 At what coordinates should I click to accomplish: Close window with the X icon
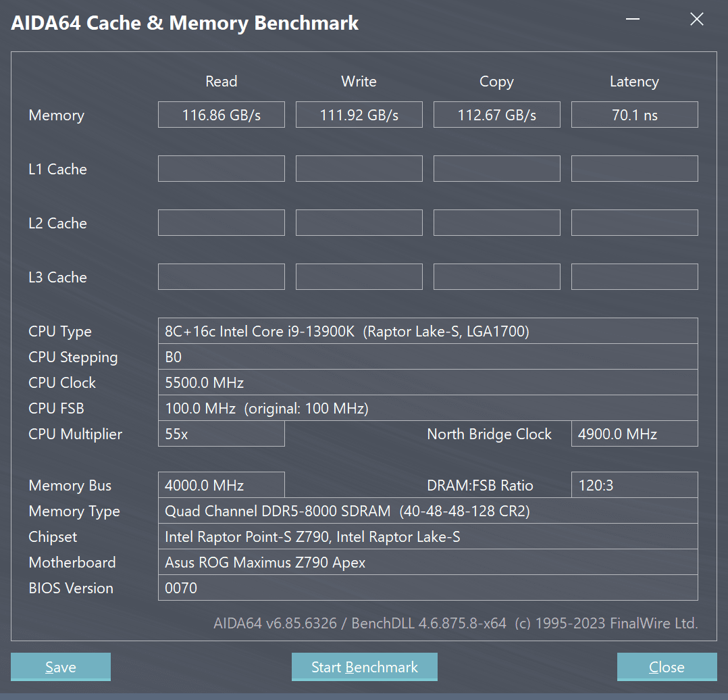pos(696,19)
